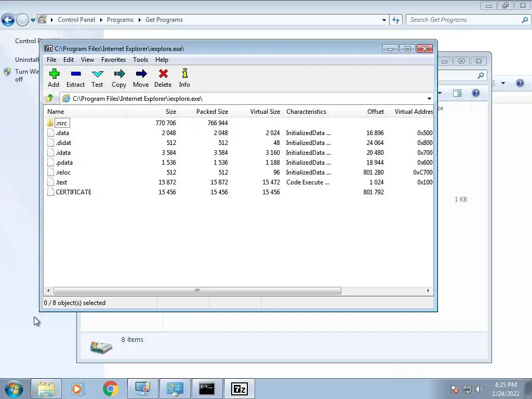The image size is (532, 399).
Task: Click the Control Panel help icon
Action: pos(520,83)
